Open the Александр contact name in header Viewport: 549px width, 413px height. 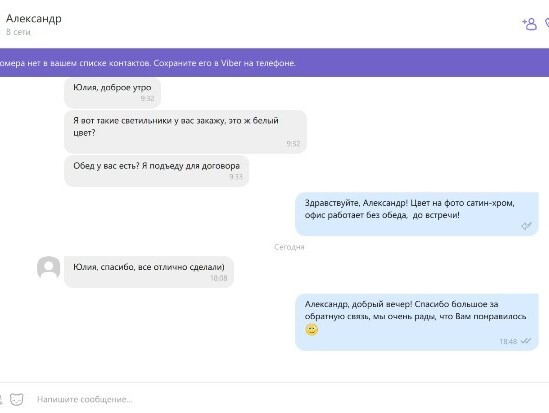tap(34, 19)
